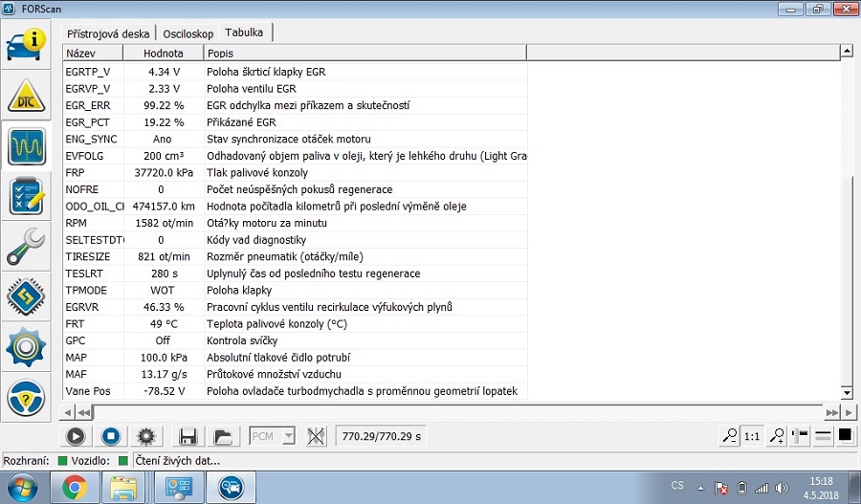Open the vehicle information section
Viewport: 861px width, 504px height.
(x=28, y=44)
